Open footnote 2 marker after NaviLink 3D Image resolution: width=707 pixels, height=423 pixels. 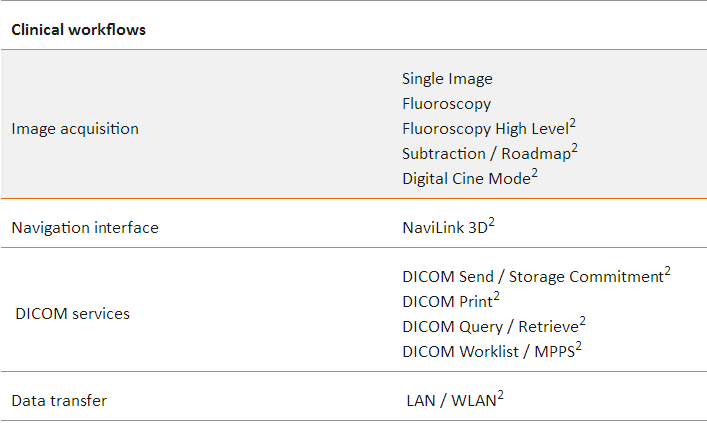492,222
